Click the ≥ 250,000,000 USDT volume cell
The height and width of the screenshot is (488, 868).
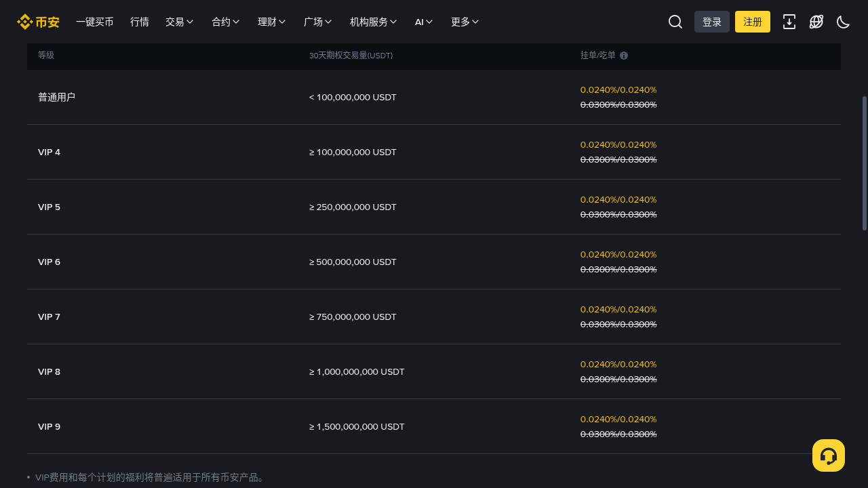(x=353, y=207)
